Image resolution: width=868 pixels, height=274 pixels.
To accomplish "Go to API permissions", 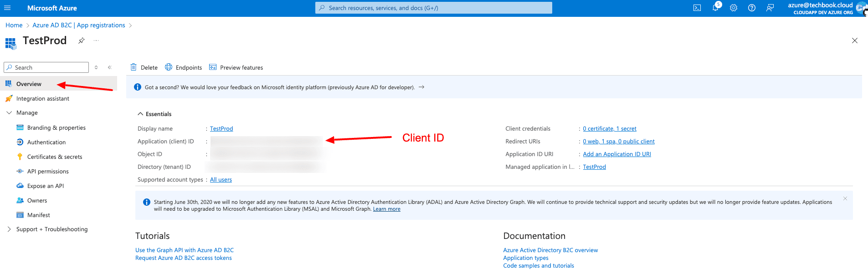I will (x=48, y=171).
